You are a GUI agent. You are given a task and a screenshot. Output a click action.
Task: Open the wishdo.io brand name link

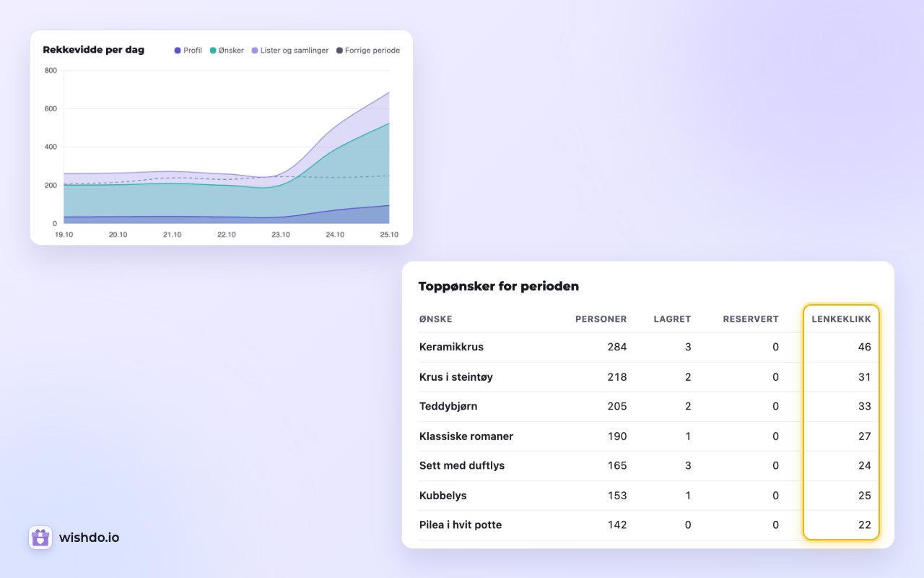coord(90,538)
